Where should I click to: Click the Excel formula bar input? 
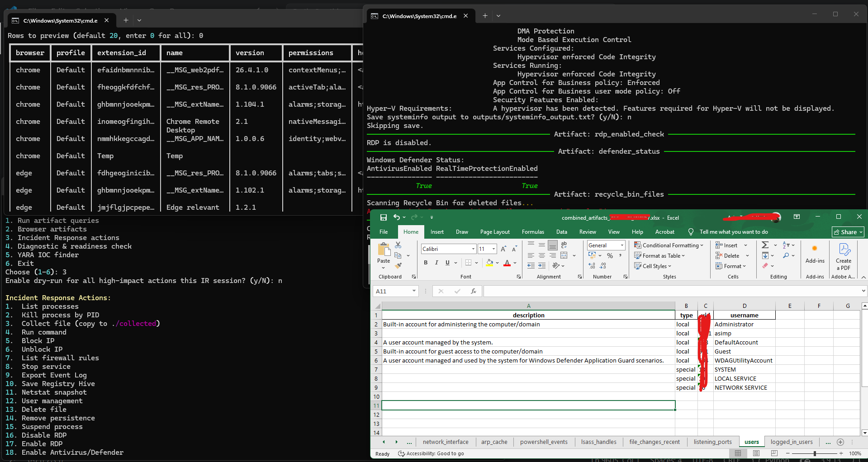point(672,291)
